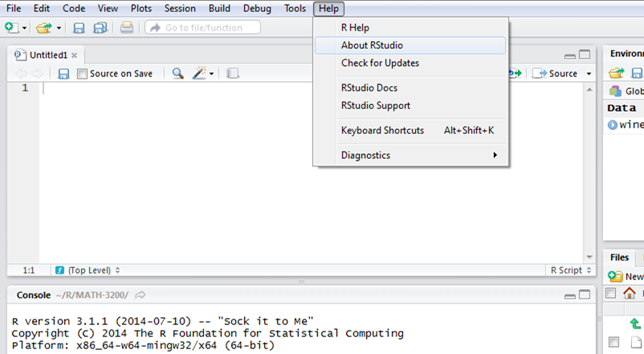Click the Open File folder icon
Viewport: 644px width, 354px height.
point(44,27)
